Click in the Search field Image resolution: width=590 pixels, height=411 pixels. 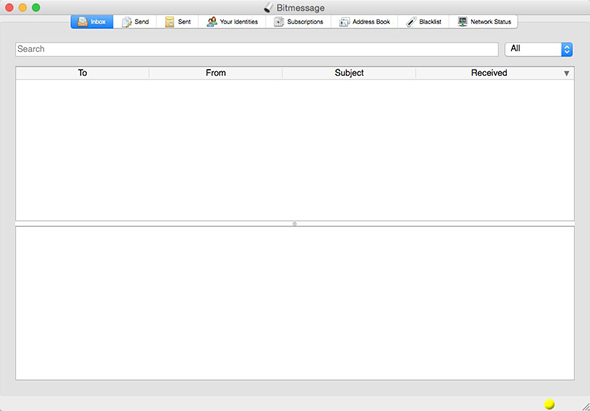257,49
